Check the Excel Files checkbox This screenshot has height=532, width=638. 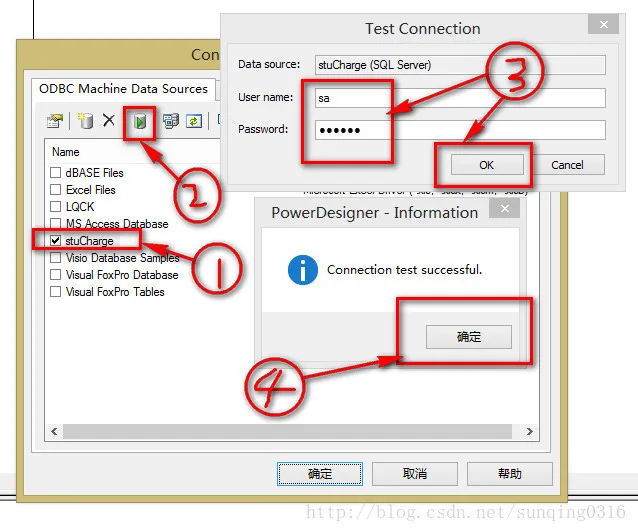(55, 190)
